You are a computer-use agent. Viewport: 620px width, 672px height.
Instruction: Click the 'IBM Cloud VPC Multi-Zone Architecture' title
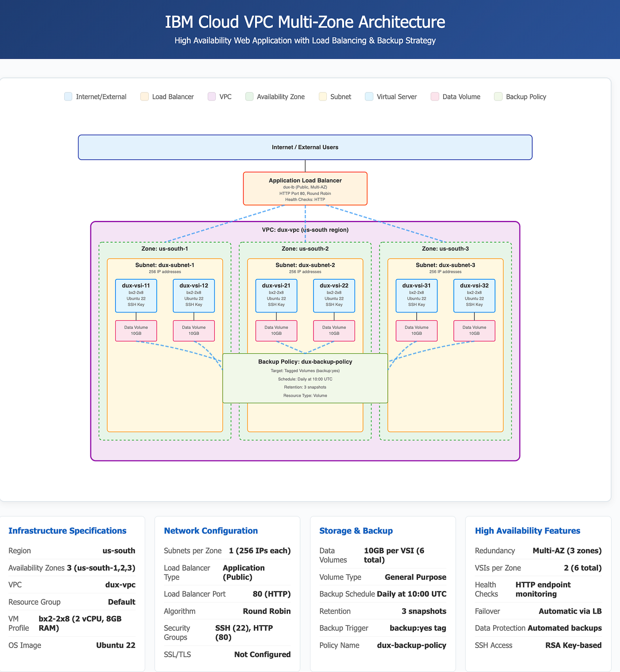point(305,22)
